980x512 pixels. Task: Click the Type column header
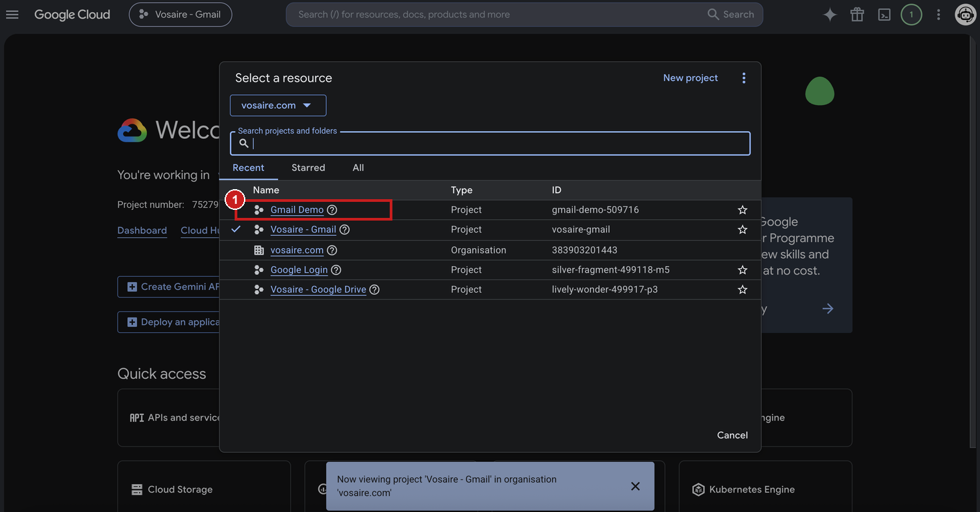[462, 190]
